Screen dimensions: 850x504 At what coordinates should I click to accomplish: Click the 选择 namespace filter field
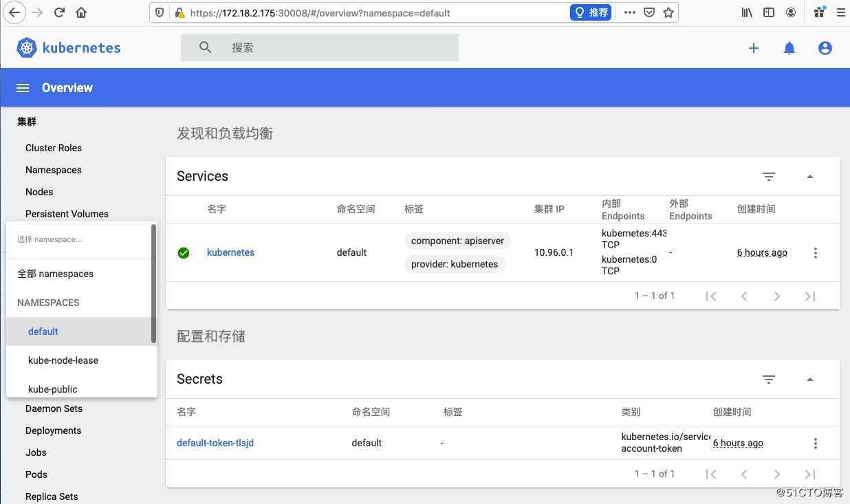pos(78,239)
